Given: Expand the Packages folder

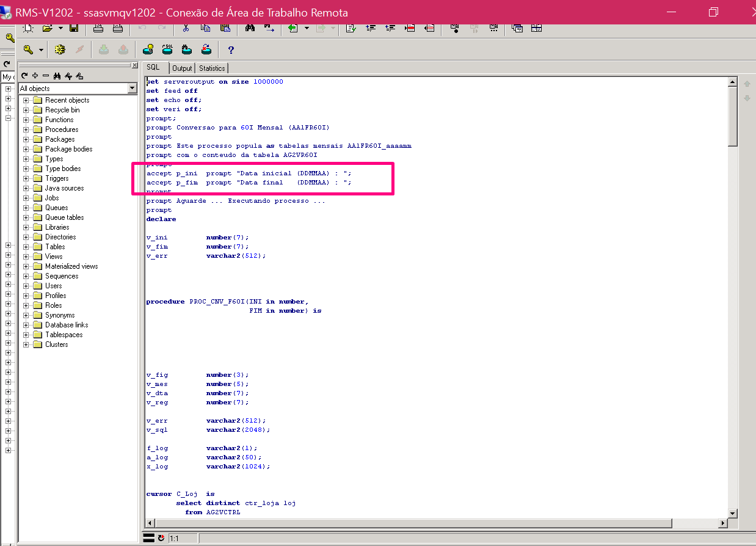Looking at the screenshot, I should pyautogui.click(x=26, y=139).
